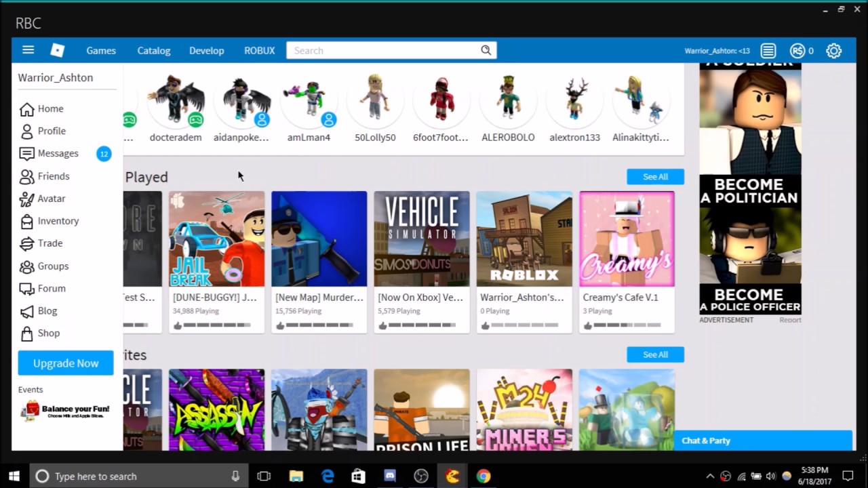Click the Roblox logo icon
The height and width of the screenshot is (488, 868).
point(58,50)
